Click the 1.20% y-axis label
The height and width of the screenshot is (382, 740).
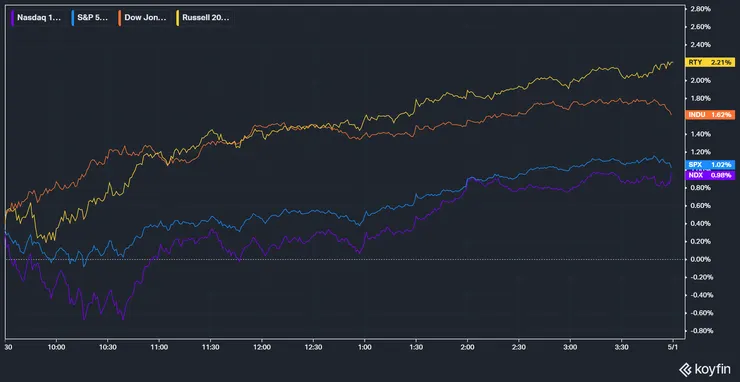(x=702, y=152)
